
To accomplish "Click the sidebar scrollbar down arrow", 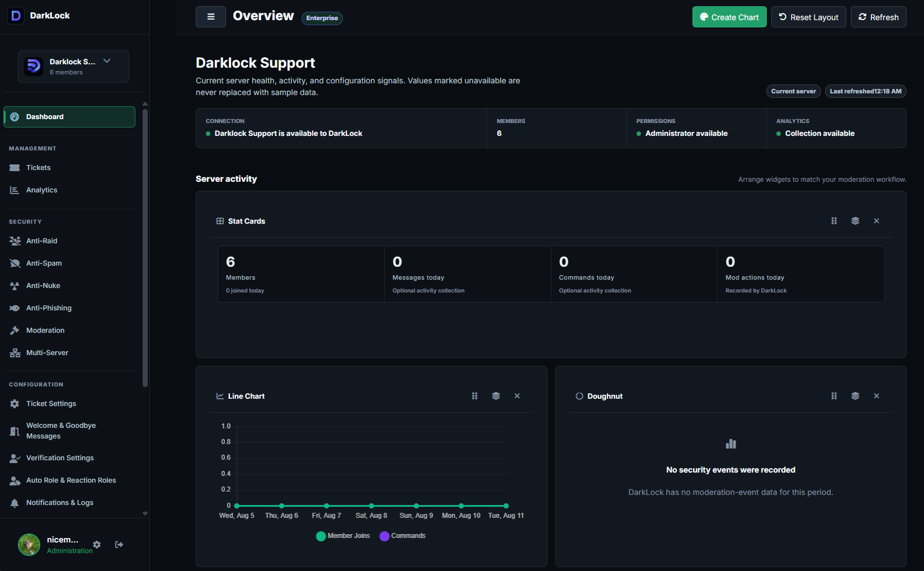I will [145, 513].
